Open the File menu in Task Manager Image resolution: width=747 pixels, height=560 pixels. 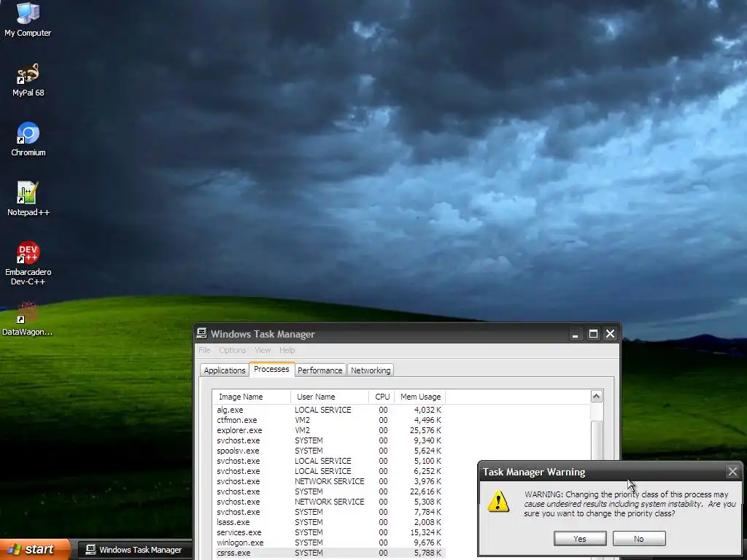click(x=204, y=350)
